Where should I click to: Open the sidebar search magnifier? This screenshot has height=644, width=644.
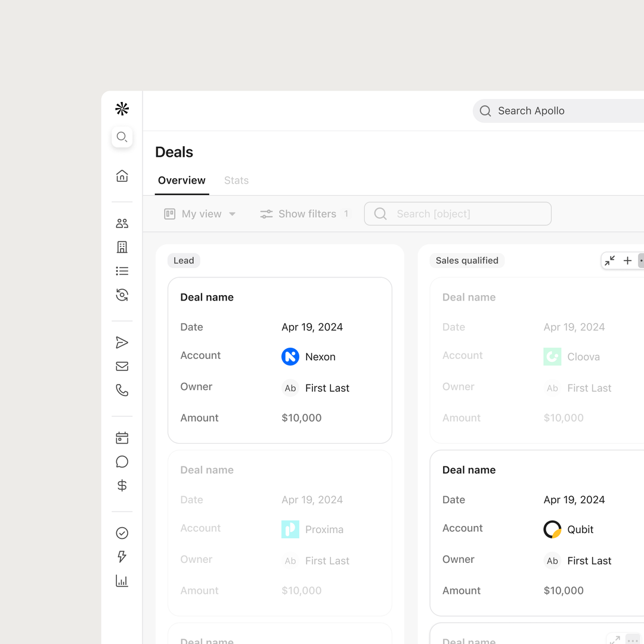[122, 137]
